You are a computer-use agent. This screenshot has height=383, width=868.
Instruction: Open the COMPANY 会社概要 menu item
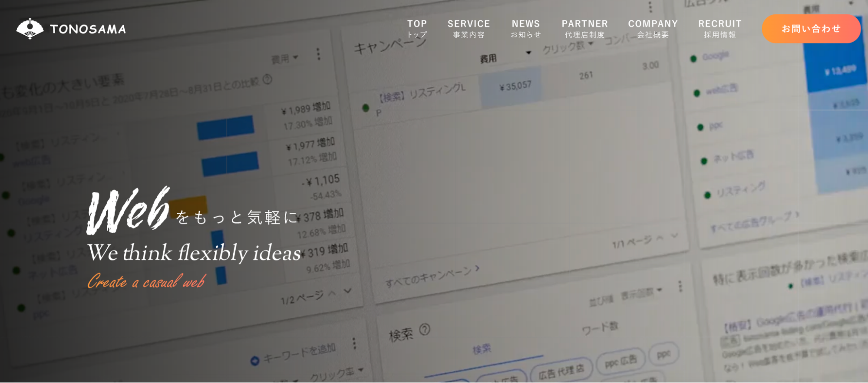[x=653, y=29]
